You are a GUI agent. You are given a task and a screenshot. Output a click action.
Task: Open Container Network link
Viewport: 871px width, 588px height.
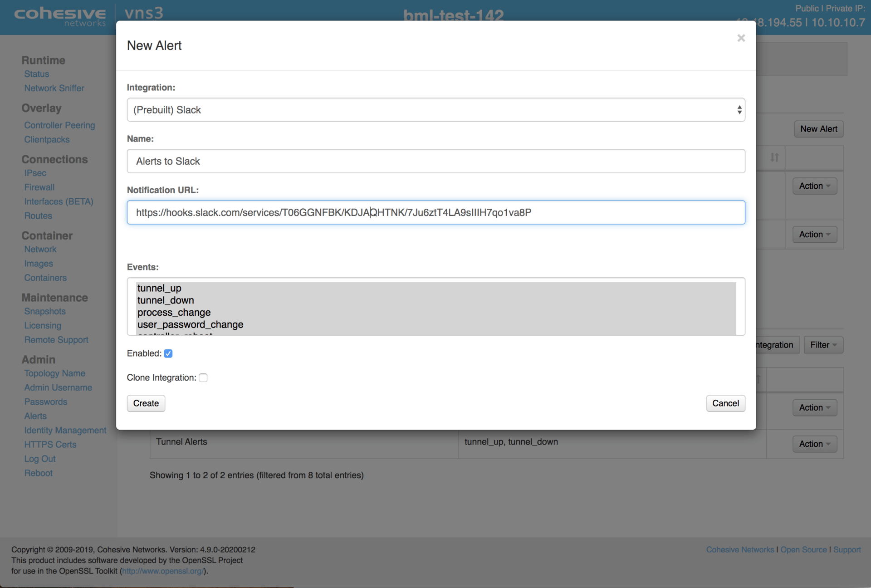pyautogui.click(x=40, y=249)
